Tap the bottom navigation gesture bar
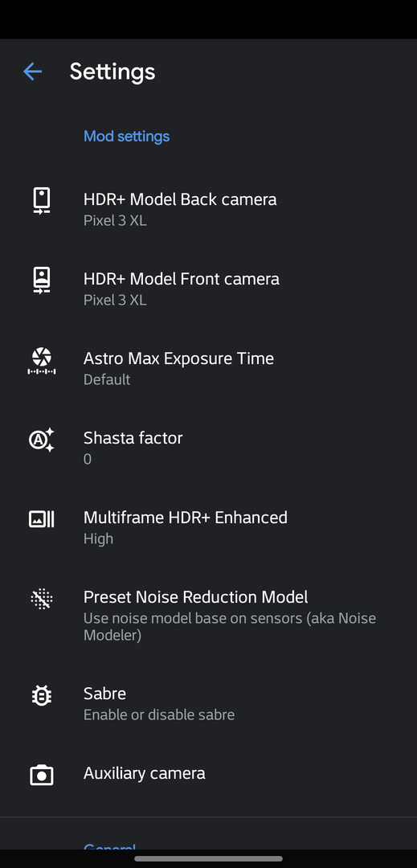417x868 pixels. [209, 858]
